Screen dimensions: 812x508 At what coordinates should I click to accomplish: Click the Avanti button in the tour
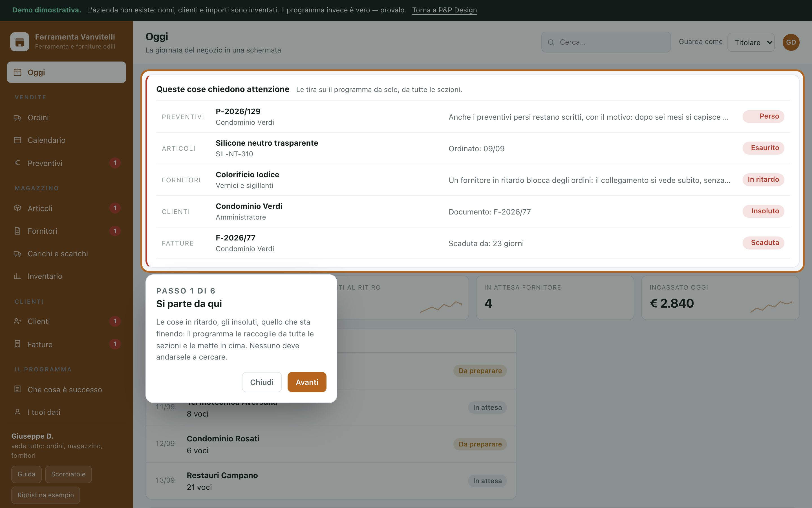click(x=307, y=382)
